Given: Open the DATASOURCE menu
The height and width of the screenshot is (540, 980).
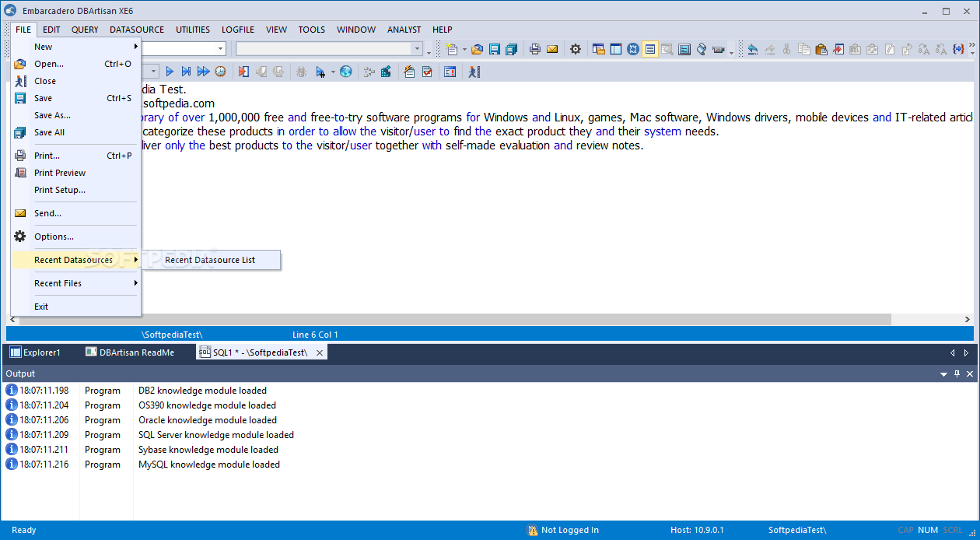Looking at the screenshot, I should point(137,30).
